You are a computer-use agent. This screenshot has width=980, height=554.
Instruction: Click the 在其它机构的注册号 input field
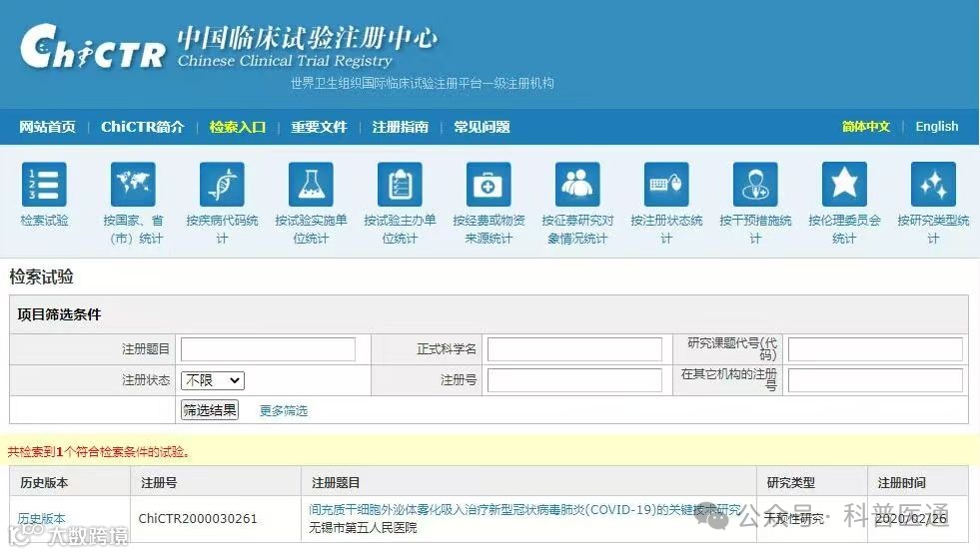coord(875,379)
